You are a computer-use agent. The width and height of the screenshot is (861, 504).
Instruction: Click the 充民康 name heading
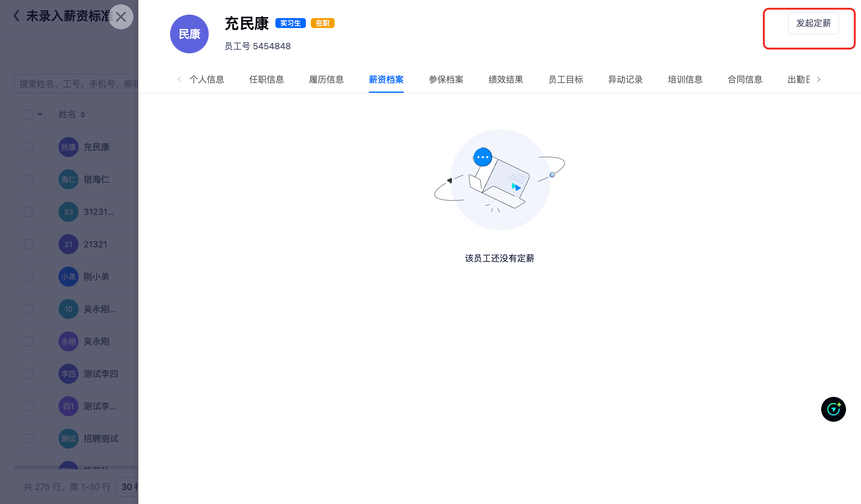247,24
